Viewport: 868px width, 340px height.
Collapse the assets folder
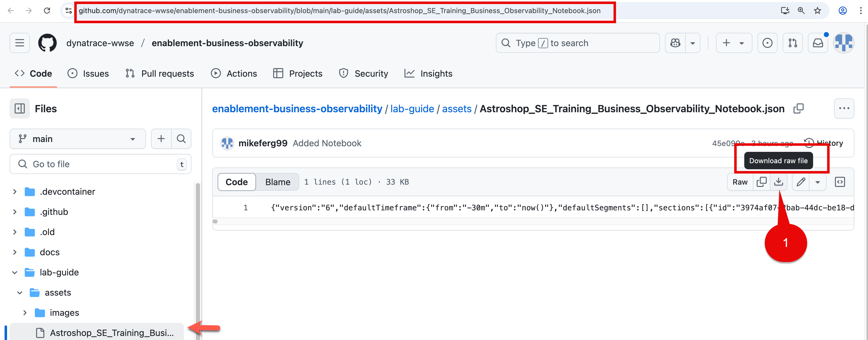pyautogui.click(x=19, y=293)
